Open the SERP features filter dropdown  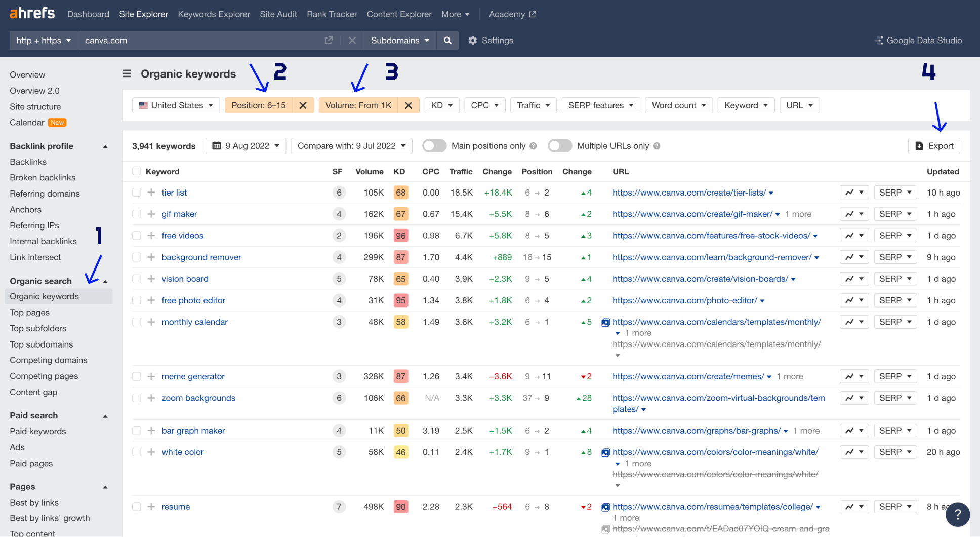pos(601,105)
